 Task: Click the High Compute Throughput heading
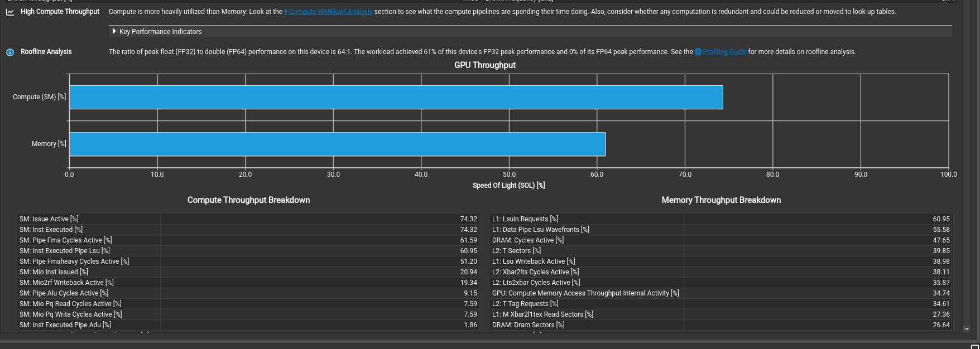pos(60,12)
